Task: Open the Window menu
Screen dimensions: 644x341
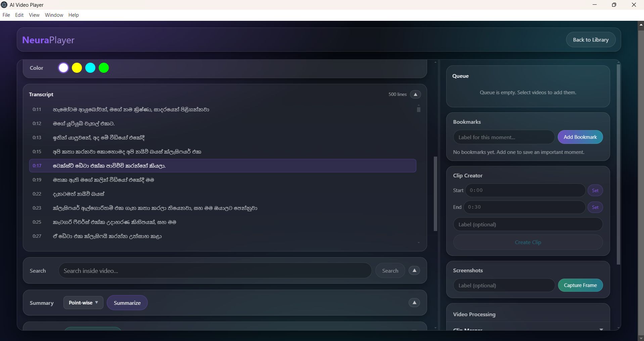Action: (54, 15)
